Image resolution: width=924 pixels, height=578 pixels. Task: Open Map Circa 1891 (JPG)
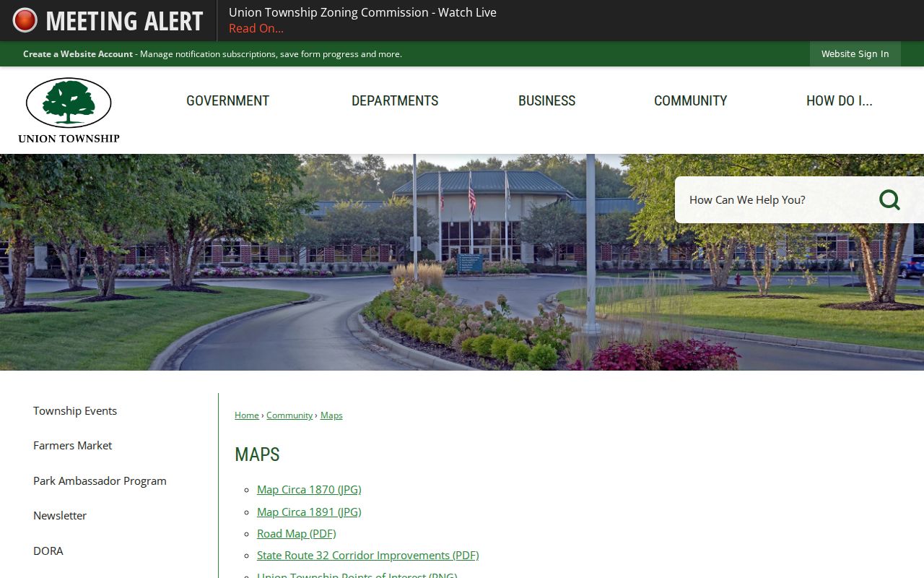(309, 512)
